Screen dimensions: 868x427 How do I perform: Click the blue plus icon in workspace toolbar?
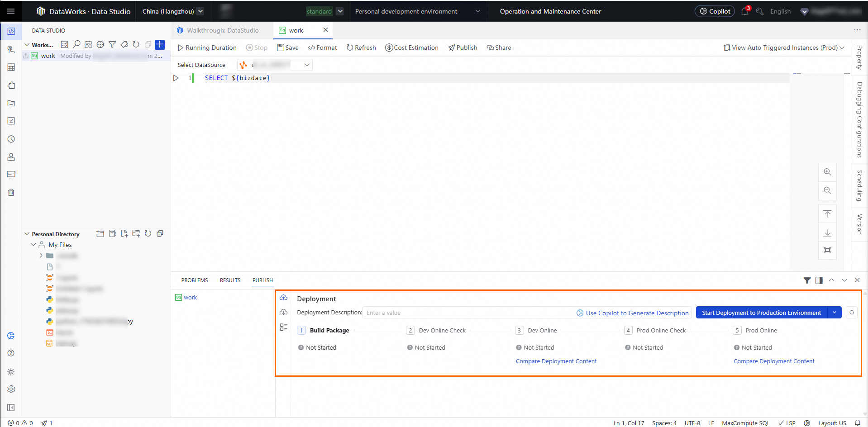point(160,44)
